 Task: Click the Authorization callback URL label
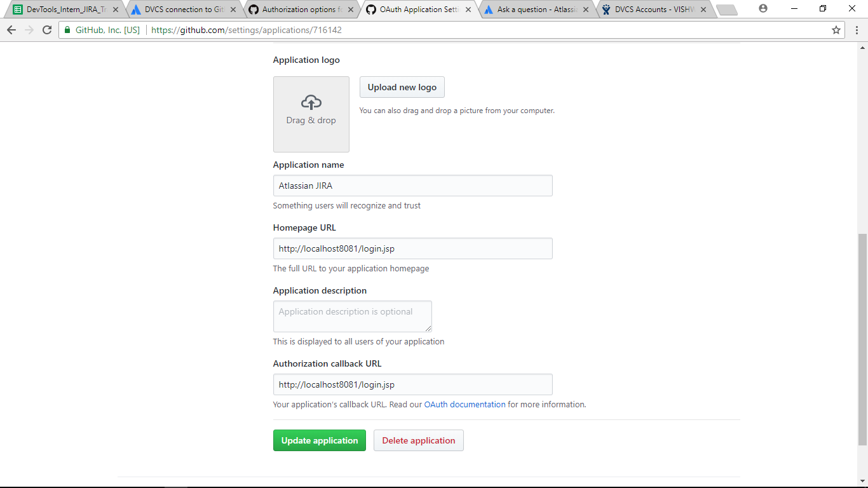pyautogui.click(x=327, y=363)
